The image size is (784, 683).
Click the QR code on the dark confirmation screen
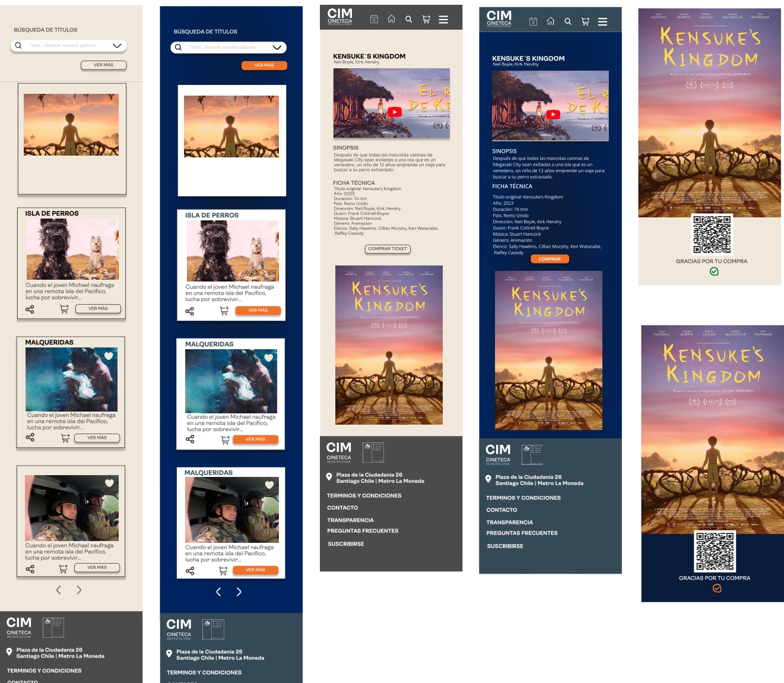(715, 552)
